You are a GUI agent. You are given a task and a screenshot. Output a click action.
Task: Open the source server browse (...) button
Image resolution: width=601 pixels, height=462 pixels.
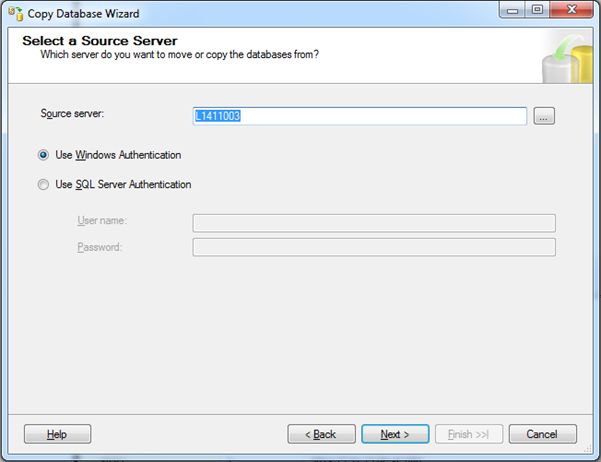click(x=544, y=116)
